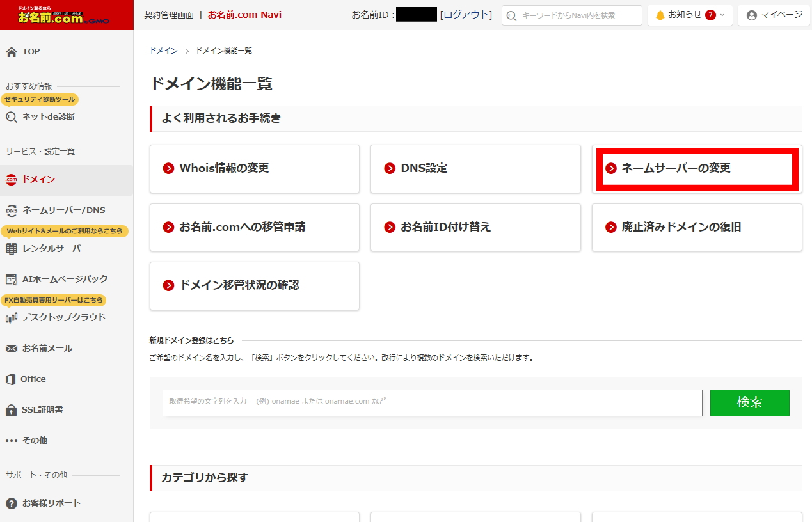The width and height of the screenshot is (812, 522).
Task: Open ネットde診断 sidebar item
Action: pyautogui.click(x=67, y=117)
